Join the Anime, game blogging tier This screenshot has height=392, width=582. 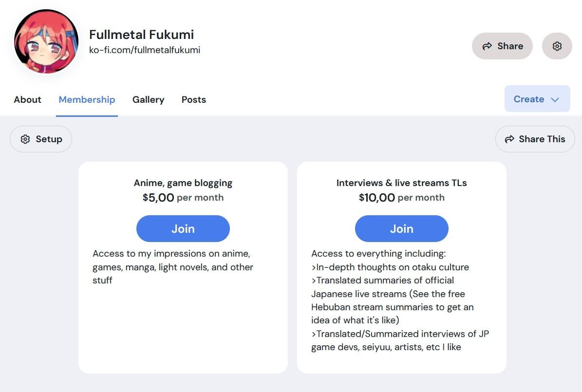183,228
